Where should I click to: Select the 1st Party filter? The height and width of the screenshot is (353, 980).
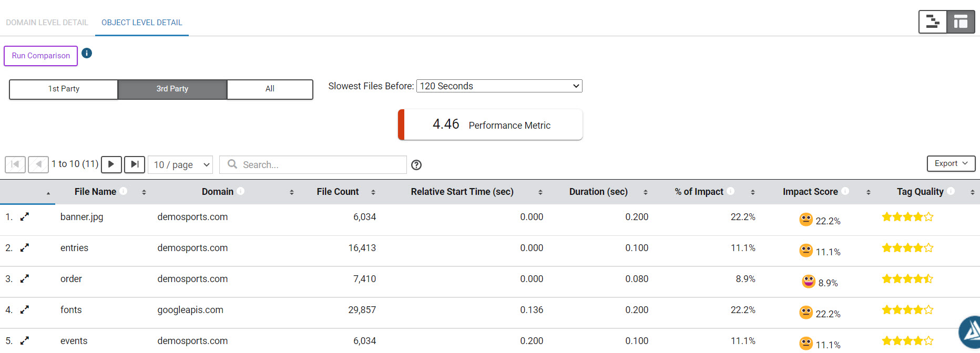pyautogui.click(x=64, y=89)
